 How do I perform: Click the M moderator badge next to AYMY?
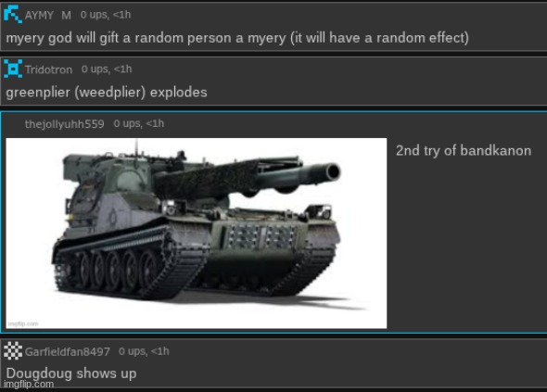point(66,15)
